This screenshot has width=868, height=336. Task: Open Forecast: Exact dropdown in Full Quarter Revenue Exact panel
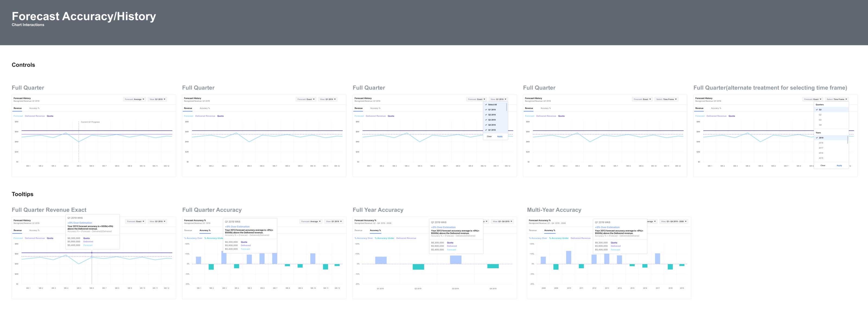tap(135, 222)
